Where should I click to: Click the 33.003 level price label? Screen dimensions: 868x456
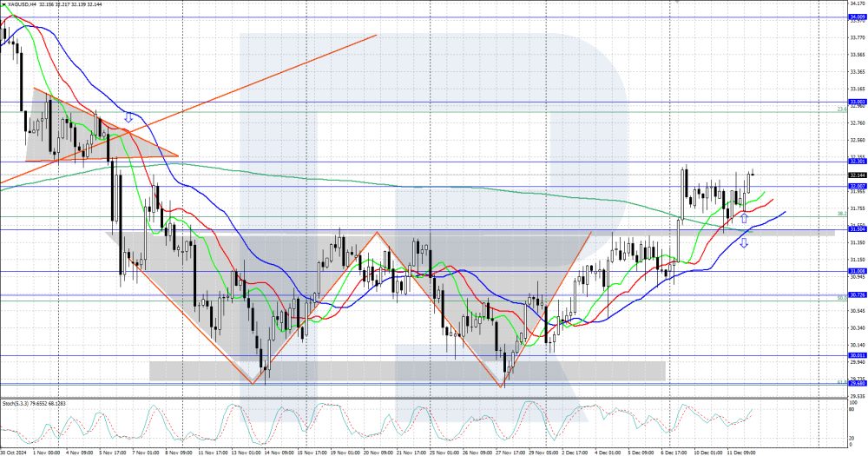point(858,102)
